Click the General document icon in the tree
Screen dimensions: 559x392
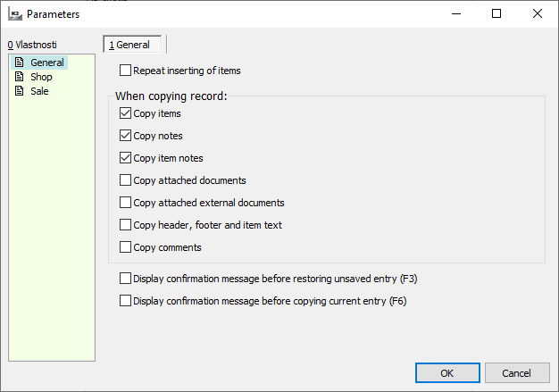click(18, 63)
